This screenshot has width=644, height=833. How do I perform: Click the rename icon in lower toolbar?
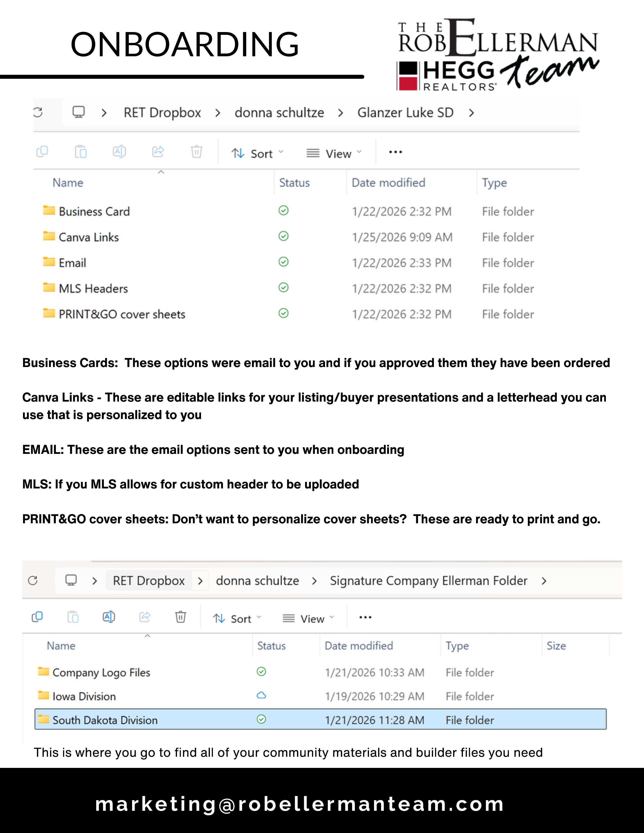[109, 617]
